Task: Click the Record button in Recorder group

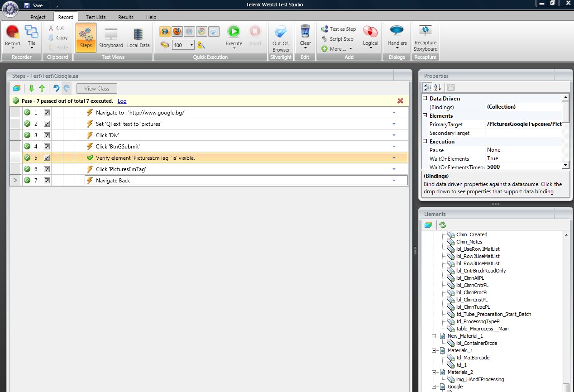Action: pos(13,37)
